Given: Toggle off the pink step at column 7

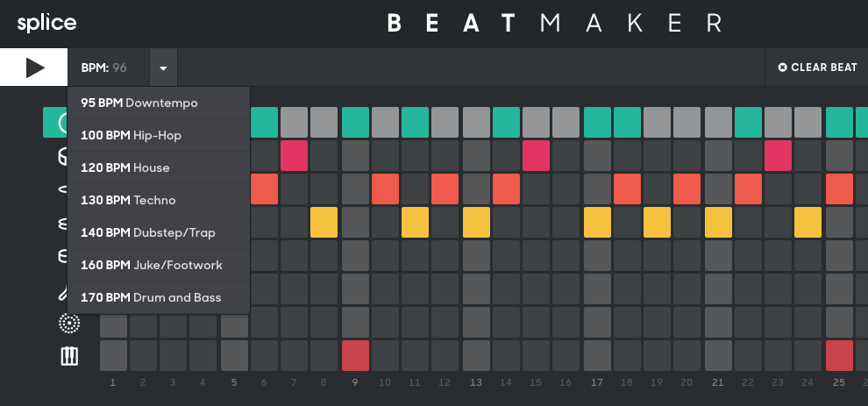Looking at the screenshot, I should click(x=294, y=155).
